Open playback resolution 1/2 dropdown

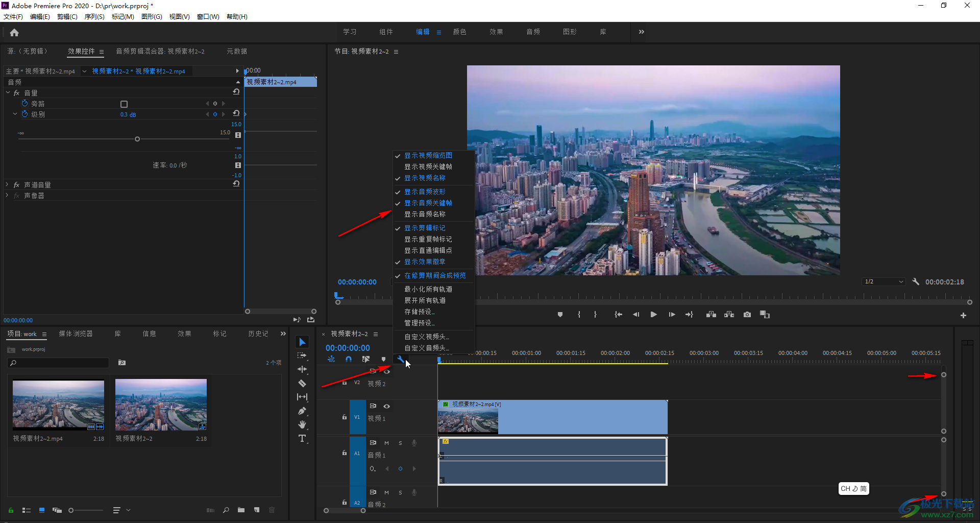coord(884,281)
